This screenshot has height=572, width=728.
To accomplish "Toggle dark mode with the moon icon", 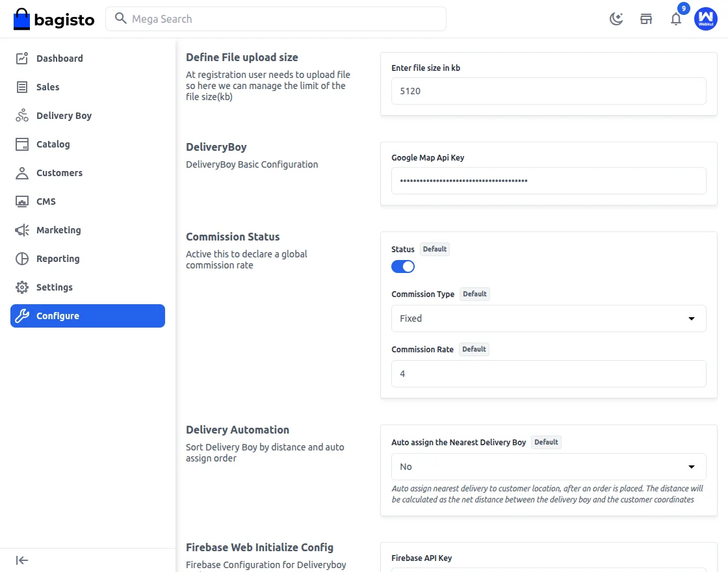I will [x=616, y=19].
